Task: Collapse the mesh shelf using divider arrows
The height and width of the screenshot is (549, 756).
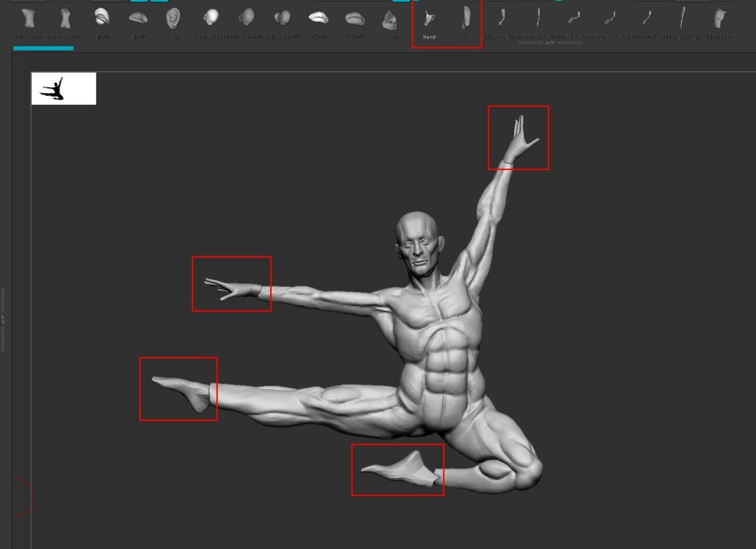Action: click(550, 43)
